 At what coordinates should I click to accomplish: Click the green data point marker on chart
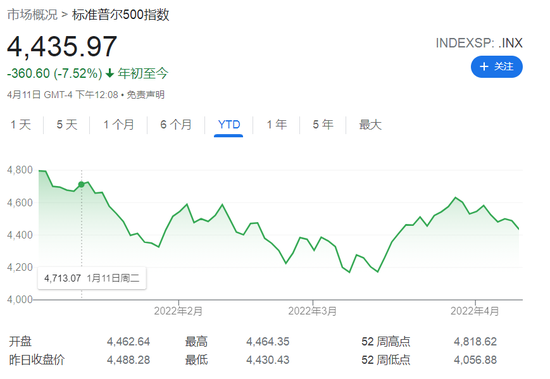pyautogui.click(x=81, y=185)
